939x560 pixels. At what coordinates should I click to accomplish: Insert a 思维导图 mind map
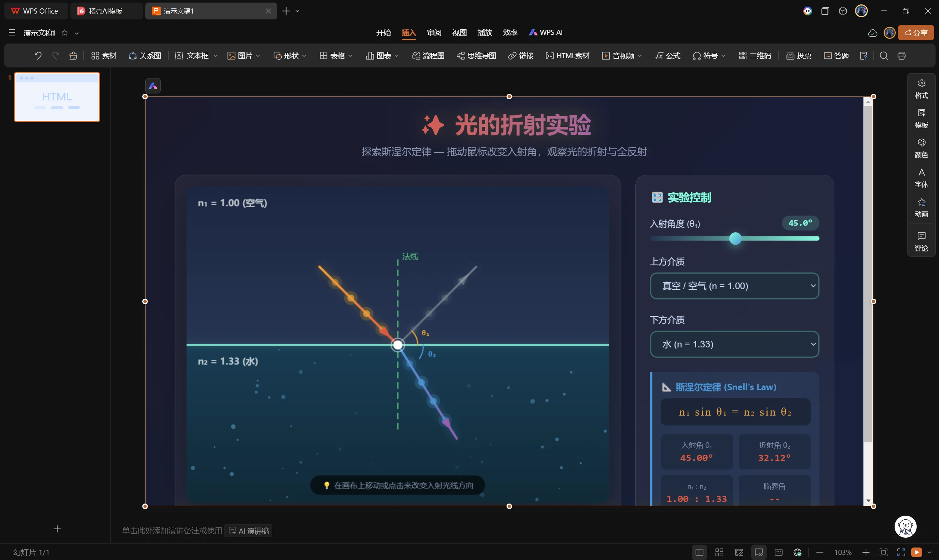(476, 56)
